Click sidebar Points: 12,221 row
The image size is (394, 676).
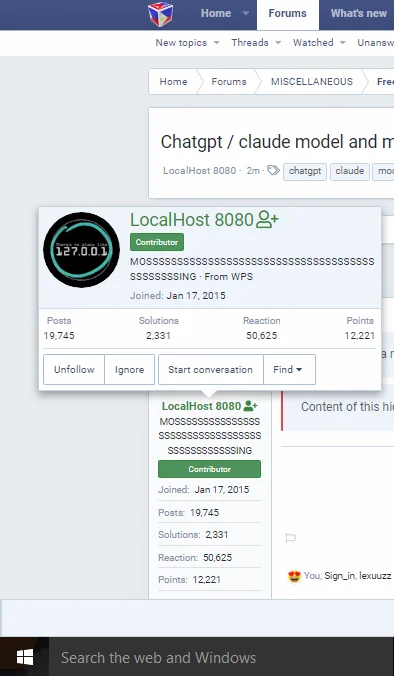point(210,579)
